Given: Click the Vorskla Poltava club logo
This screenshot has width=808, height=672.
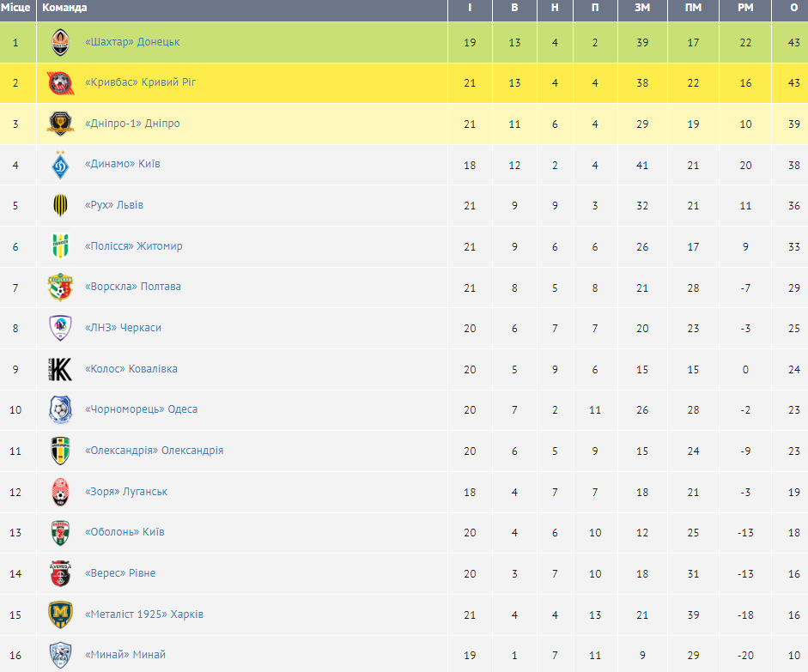Looking at the screenshot, I should click(60, 287).
